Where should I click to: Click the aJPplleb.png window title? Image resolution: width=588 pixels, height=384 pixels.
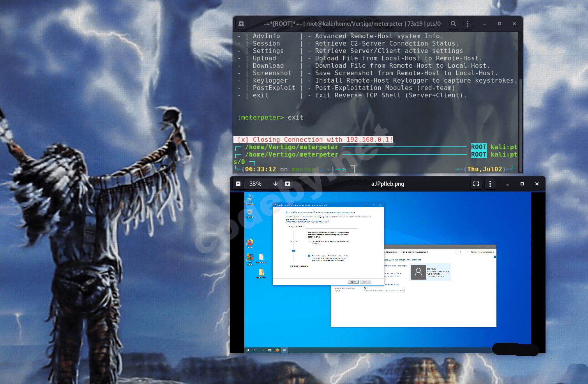point(387,184)
